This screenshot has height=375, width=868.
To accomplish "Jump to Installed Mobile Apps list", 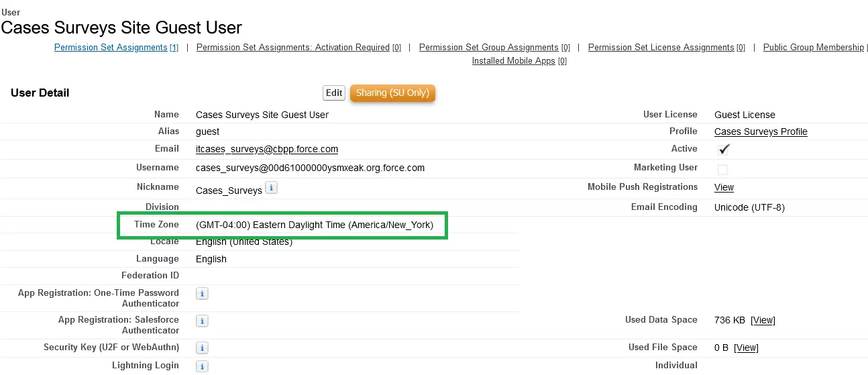I will 519,61.
